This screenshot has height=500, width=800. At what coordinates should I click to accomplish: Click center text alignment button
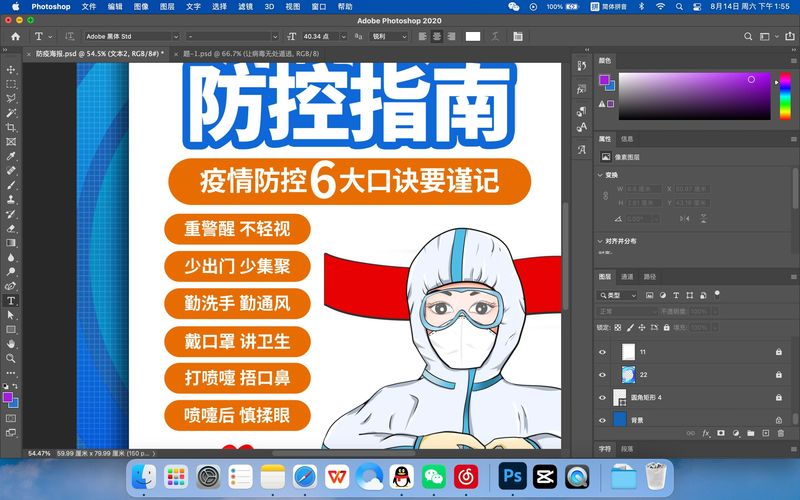pyautogui.click(x=437, y=36)
